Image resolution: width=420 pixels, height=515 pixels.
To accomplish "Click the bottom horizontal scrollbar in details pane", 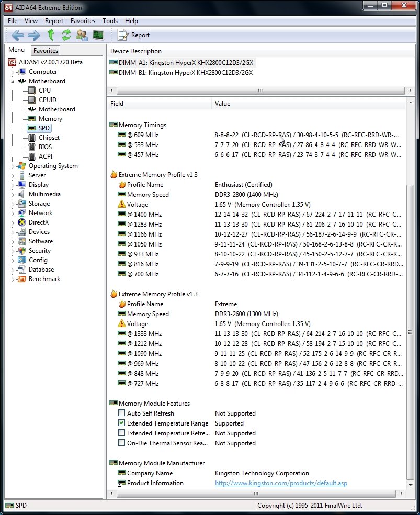I will tap(256, 494).
